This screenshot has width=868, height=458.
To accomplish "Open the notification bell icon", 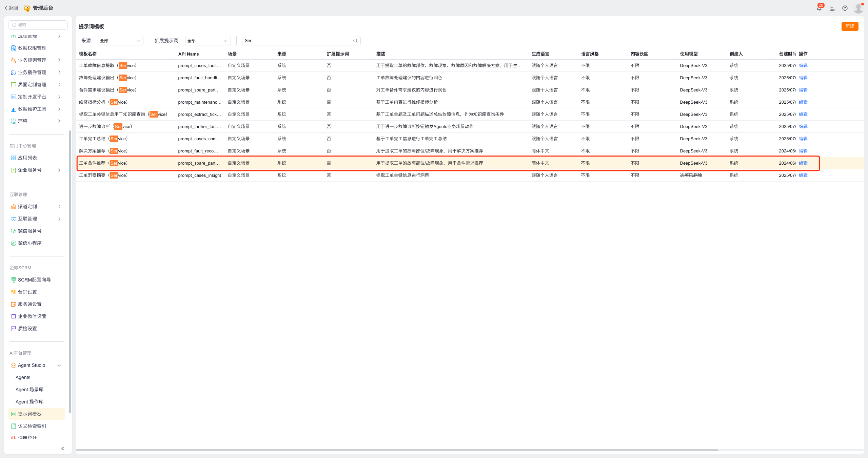I will point(819,8).
